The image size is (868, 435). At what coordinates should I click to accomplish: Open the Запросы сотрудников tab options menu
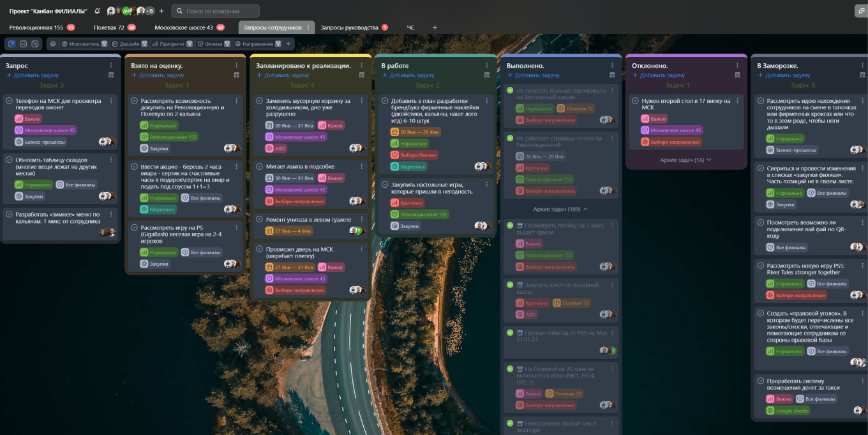point(308,27)
